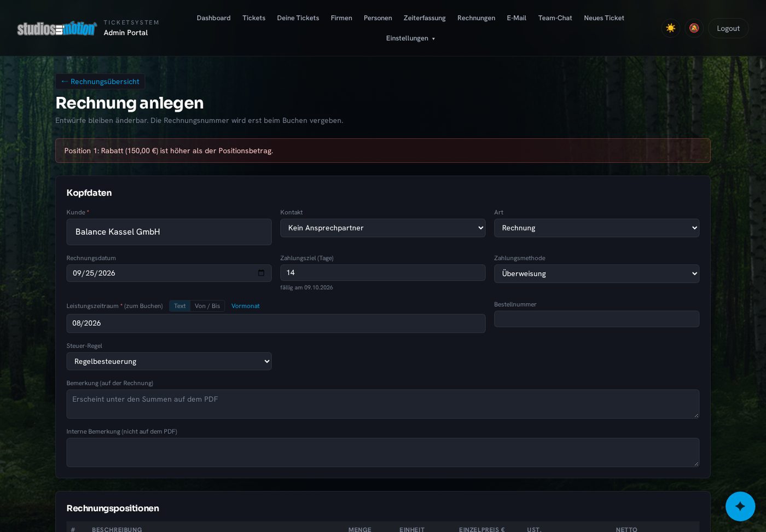Click the Interne Bemerkung textarea
The width and height of the screenshot is (766, 532).
pos(383,453)
